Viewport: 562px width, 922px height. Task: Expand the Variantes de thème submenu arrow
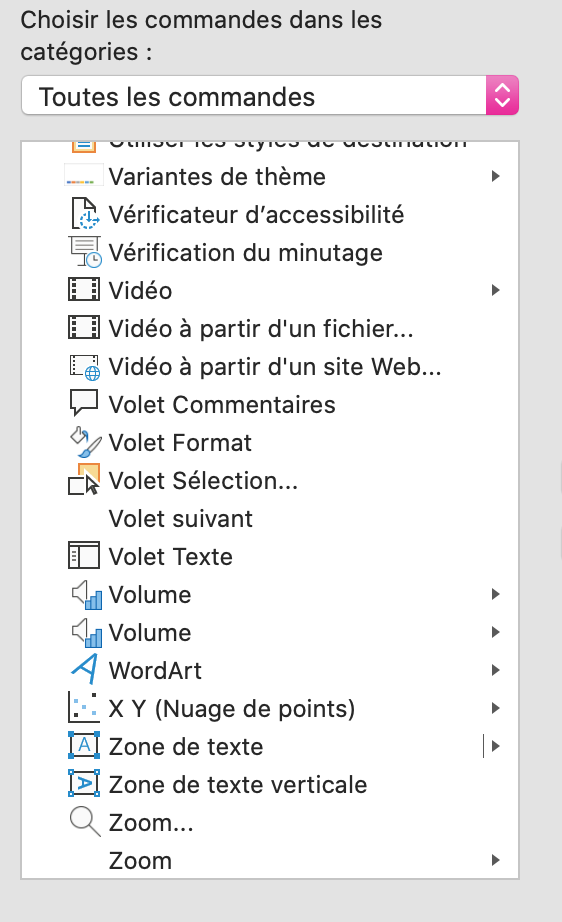[x=496, y=176]
